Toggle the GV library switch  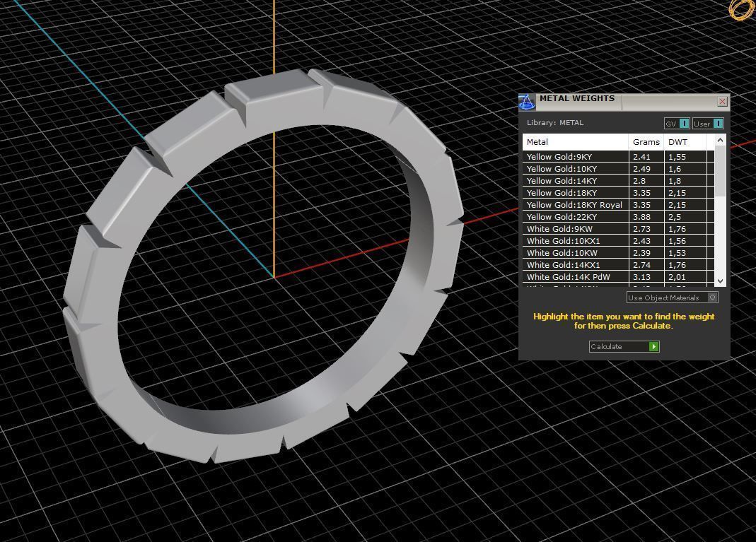click(x=677, y=124)
